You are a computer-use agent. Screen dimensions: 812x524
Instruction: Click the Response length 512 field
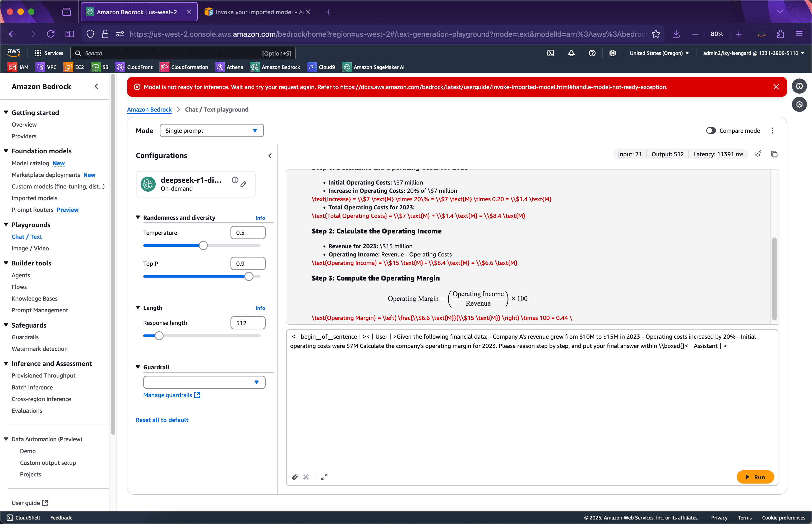tap(248, 323)
